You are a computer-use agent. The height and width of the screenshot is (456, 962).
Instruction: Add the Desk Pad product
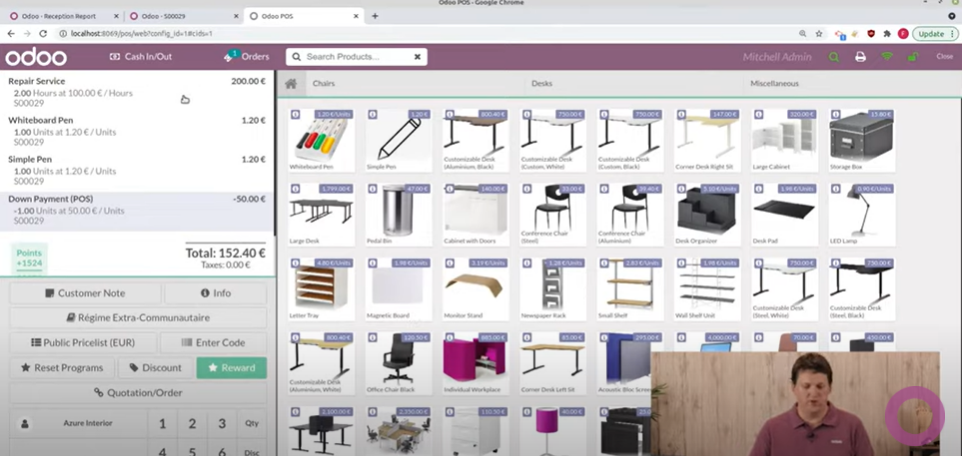pos(785,214)
